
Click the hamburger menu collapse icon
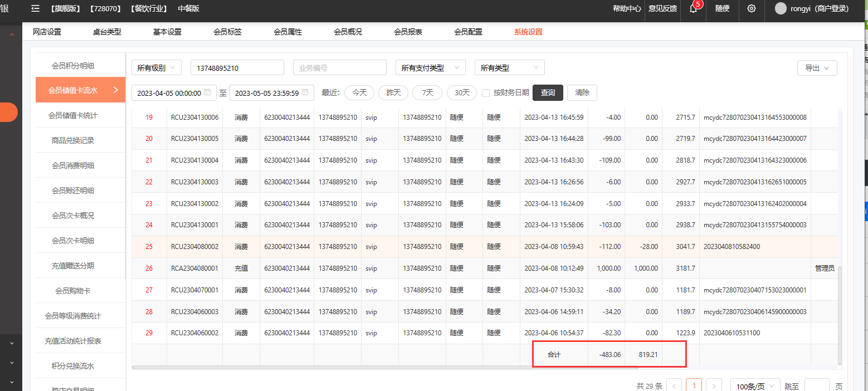[36, 8]
